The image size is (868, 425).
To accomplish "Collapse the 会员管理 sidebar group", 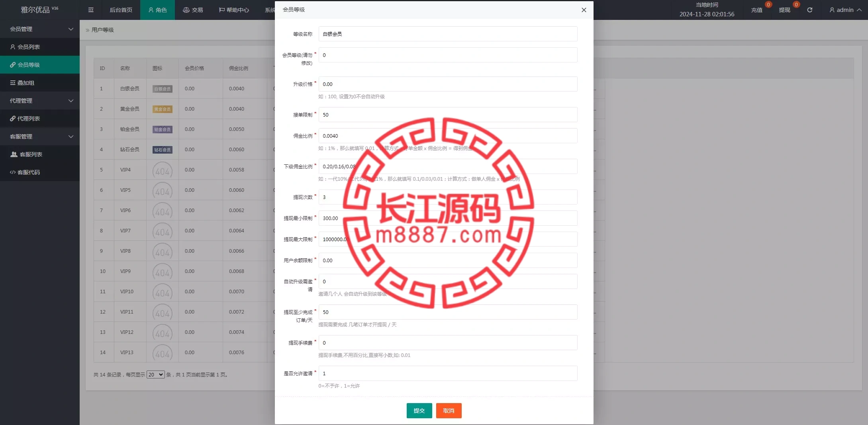I will (40, 29).
